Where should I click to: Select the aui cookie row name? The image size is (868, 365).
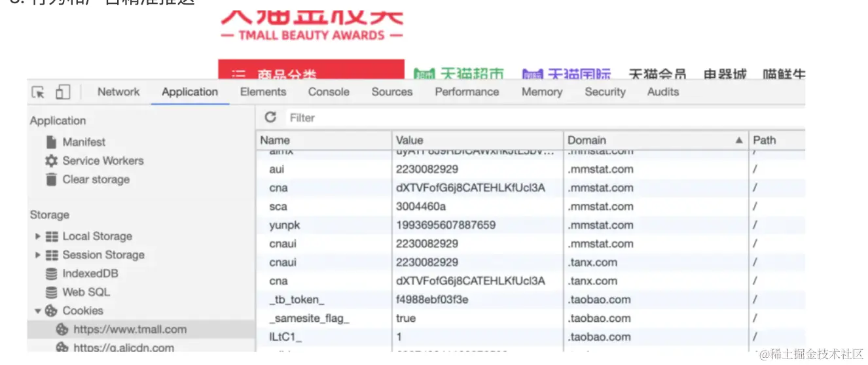click(276, 169)
